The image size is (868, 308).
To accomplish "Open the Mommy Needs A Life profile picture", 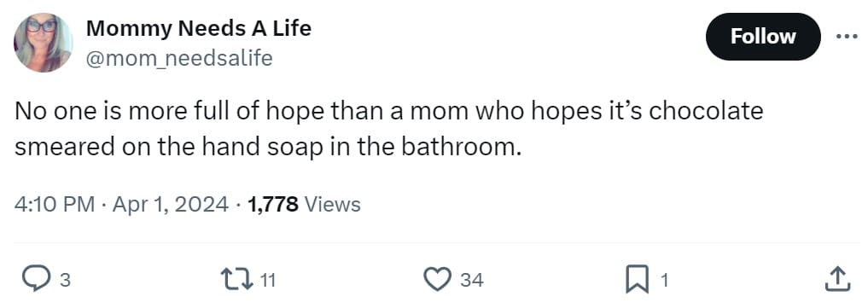I will coord(44,43).
